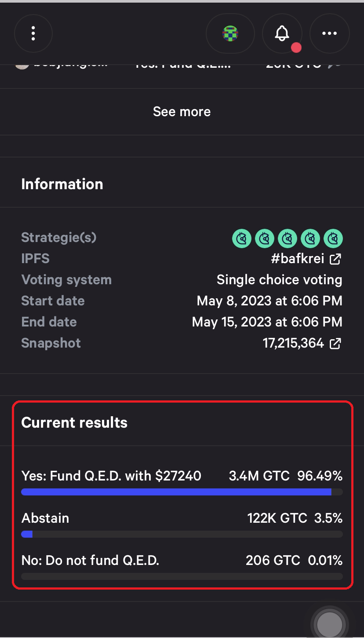Click the first strategy icon
The image size is (364, 638).
pyautogui.click(x=242, y=238)
